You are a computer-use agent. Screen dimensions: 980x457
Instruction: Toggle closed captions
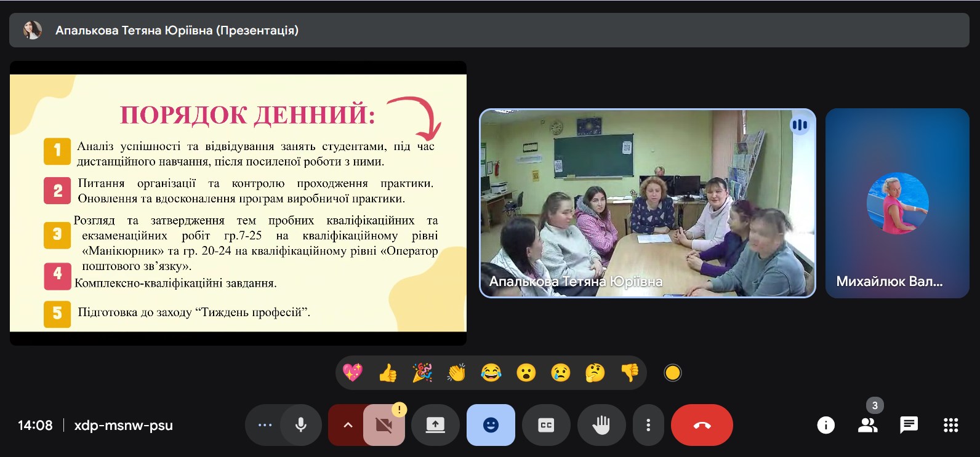pos(546,425)
